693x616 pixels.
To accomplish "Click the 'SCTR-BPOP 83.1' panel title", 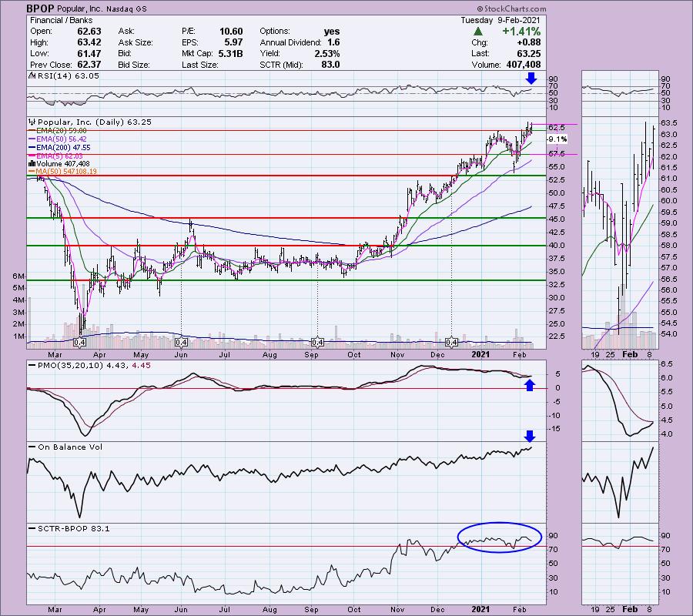I will pos(73,528).
